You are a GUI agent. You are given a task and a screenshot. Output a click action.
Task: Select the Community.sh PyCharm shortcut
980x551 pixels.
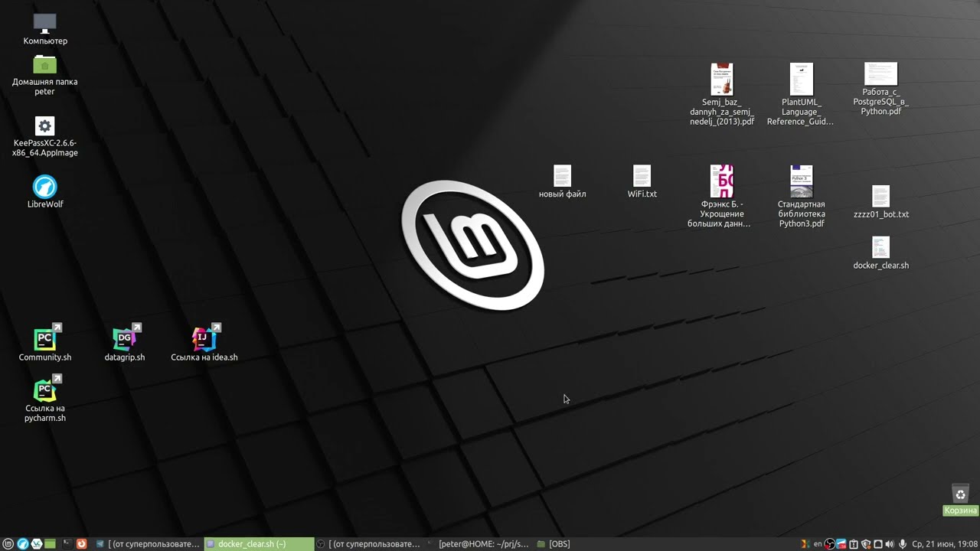pyautogui.click(x=45, y=343)
